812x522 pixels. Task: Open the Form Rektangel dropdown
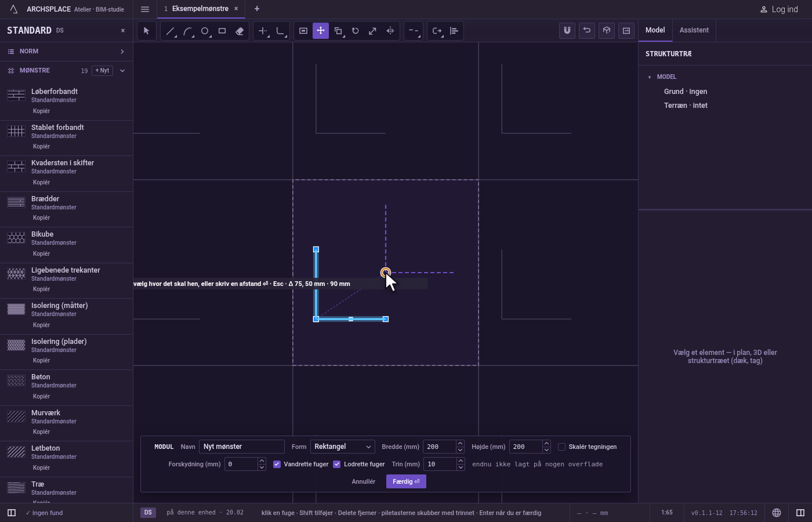tap(342, 447)
